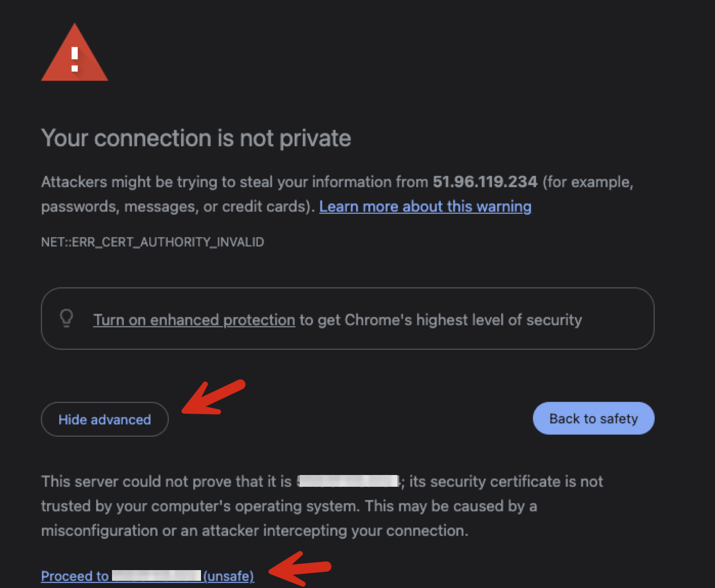Open Learn more about this warning link
This screenshot has height=588, width=715.
tap(425, 207)
